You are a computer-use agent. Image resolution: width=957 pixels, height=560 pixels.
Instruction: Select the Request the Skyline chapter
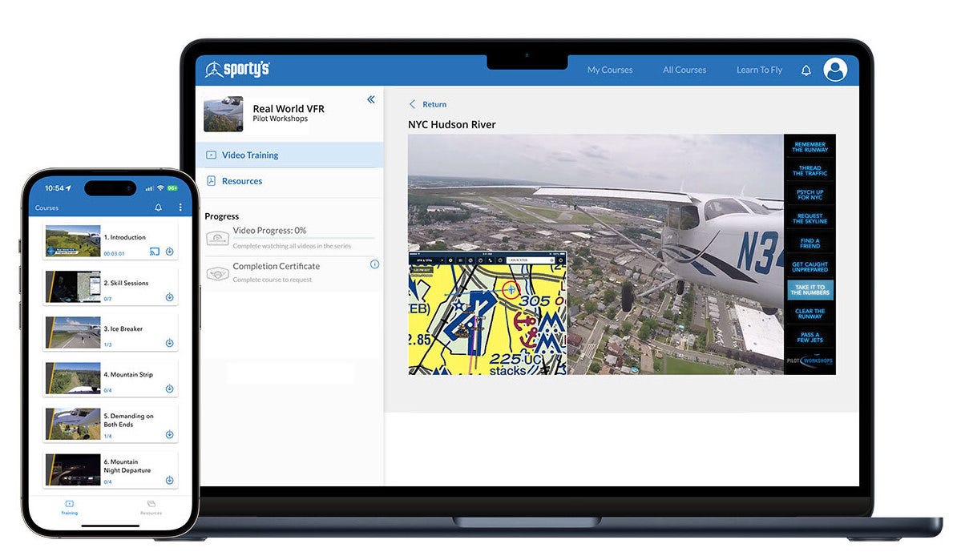tap(810, 219)
